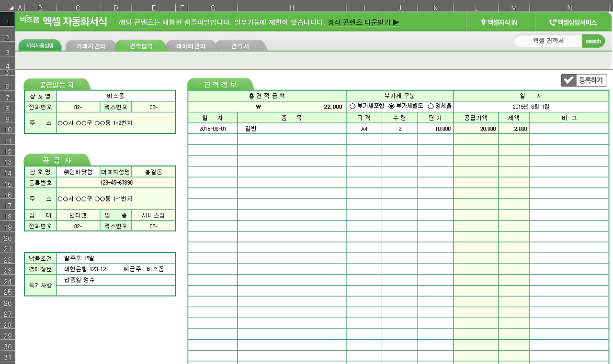Switch to the 거래처 관리 tab
613x364 pixels.
click(x=91, y=46)
